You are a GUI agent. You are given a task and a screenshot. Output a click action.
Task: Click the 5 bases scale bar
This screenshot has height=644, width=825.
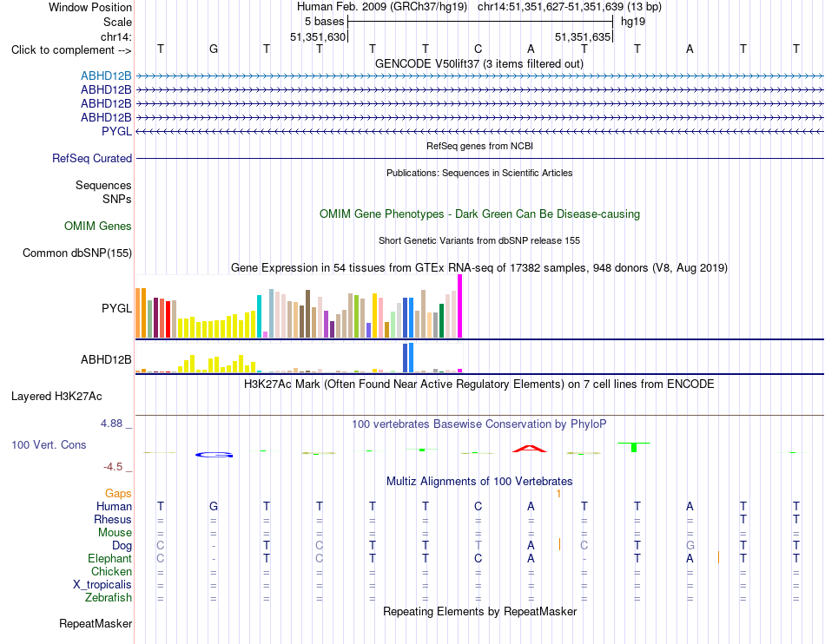[480, 22]
